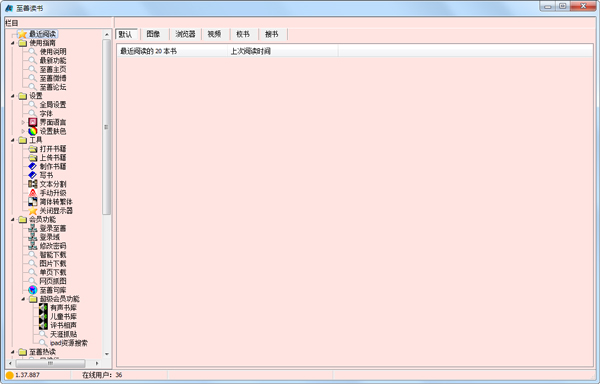Open the 图片下载 entry
600x384 pixels.
coord(53,264)
